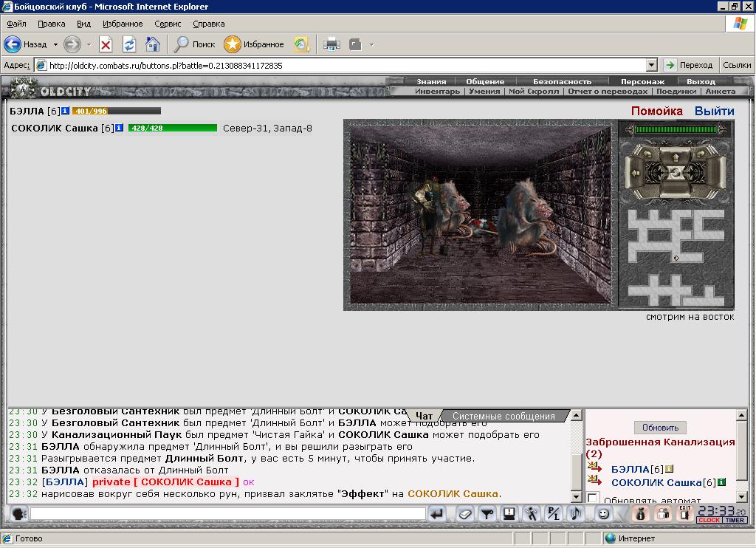Expand the address bar URL dropdown
This screenshot has height=548, width=756.
pyautogui.click(x=651, y=65)
